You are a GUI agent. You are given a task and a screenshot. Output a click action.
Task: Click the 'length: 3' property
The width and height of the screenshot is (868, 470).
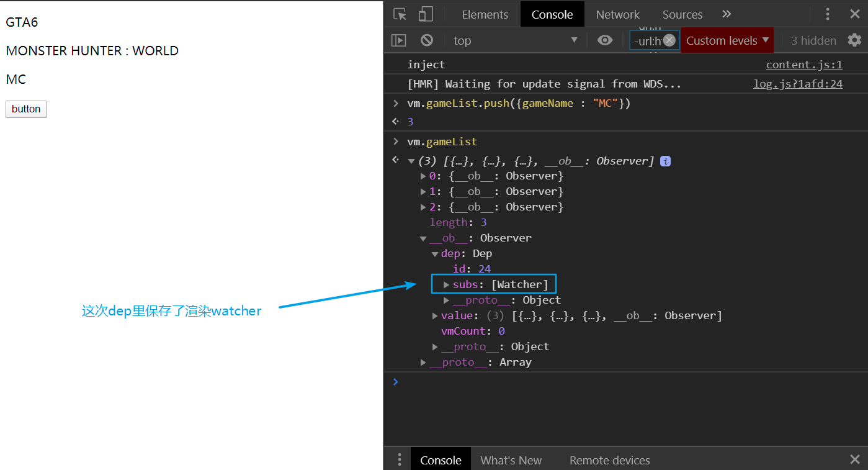coord(458,223)
